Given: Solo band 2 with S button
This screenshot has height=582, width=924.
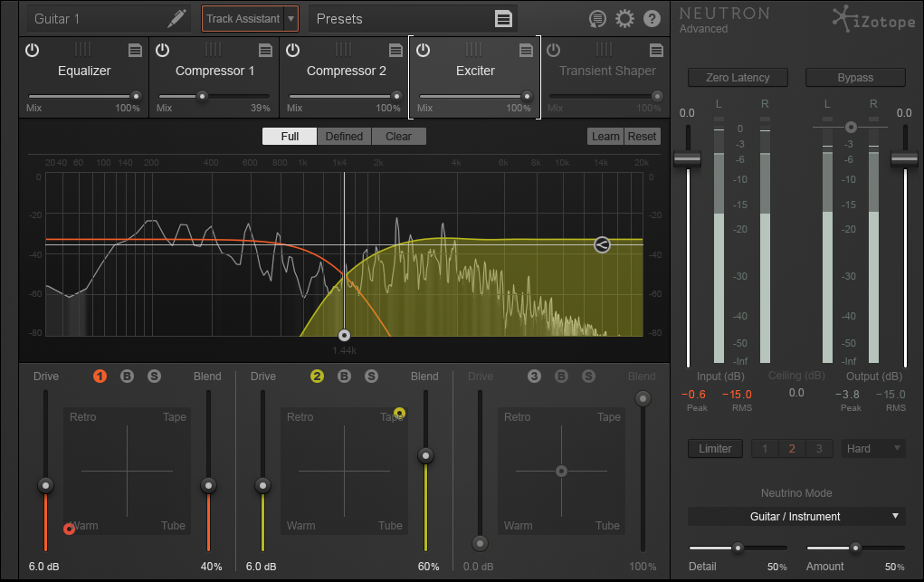Looking at the screenshot, I should 371,377.
